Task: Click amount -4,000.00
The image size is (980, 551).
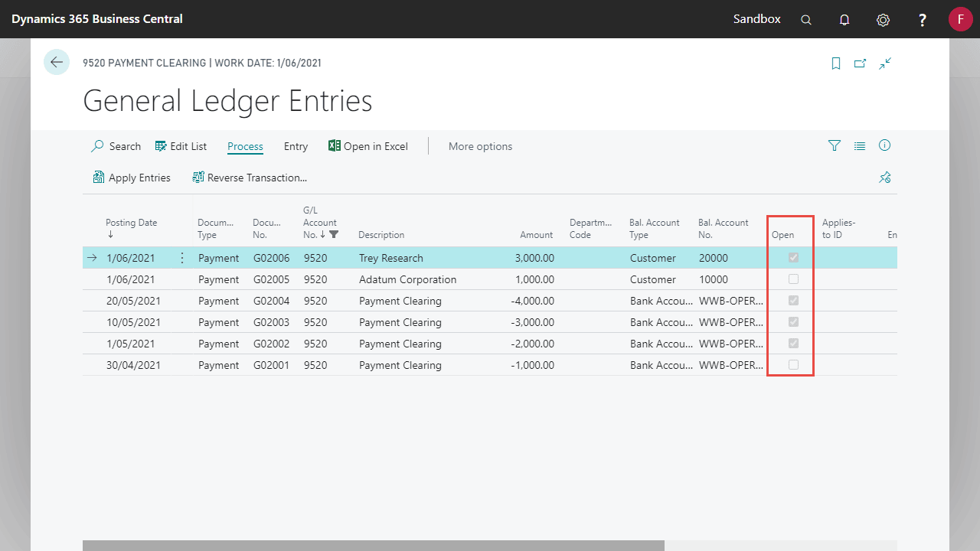Action: 532,301
